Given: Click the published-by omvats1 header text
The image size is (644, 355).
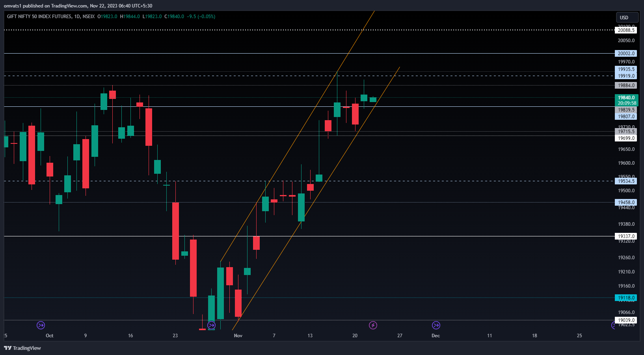Looking at the screenshot, I should click(x=78, y=6).
